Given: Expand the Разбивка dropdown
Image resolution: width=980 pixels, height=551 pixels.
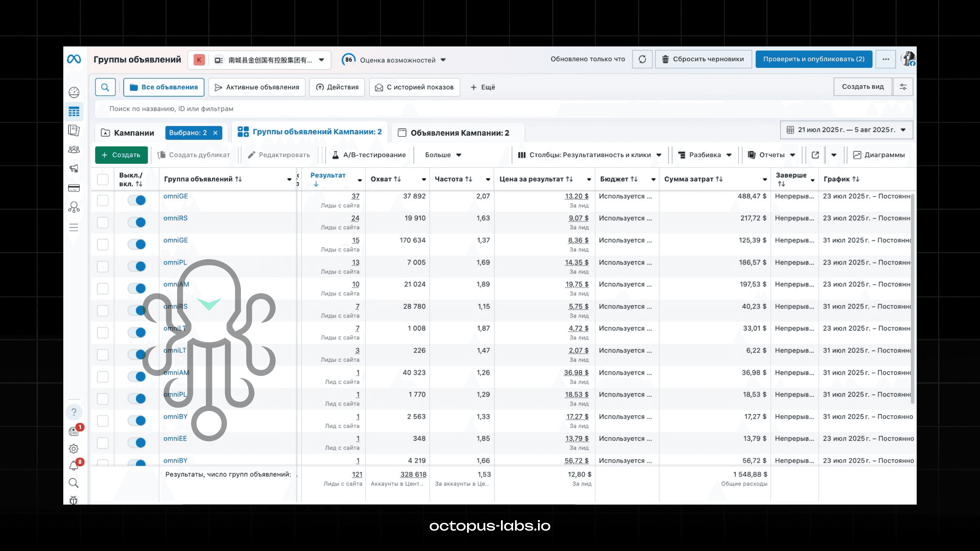Looking at the screenshot, I should 705,155.
